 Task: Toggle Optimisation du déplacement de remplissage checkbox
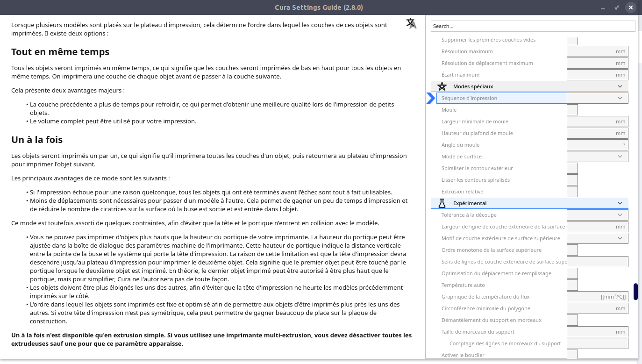pos(572,273)
